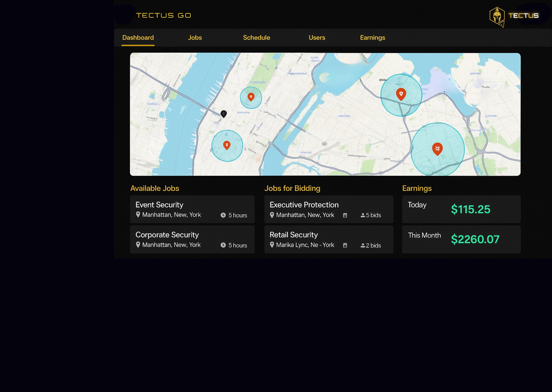Select the Dashboard tab
Image resolution: width=552 pixels, height=392 pixels.
[x=138, y=38]
